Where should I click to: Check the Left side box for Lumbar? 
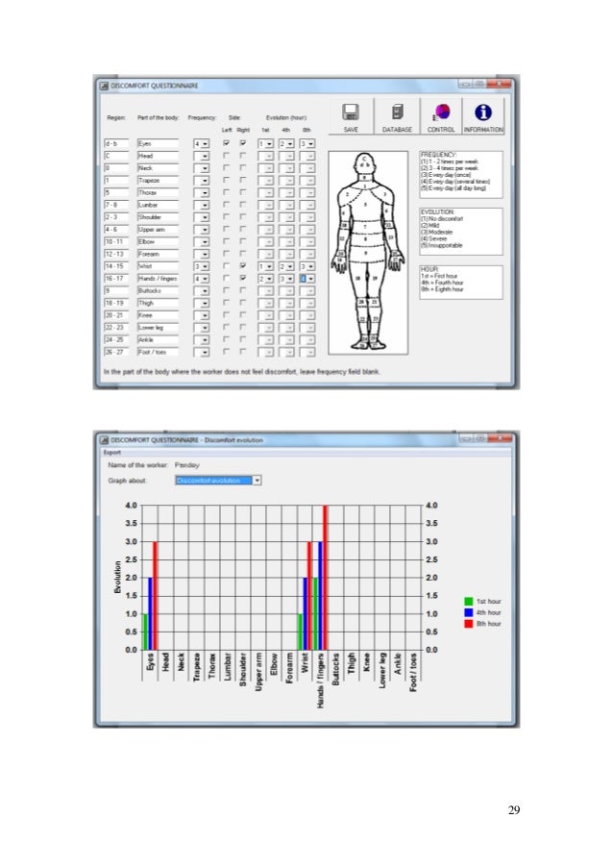click(227, 205)
